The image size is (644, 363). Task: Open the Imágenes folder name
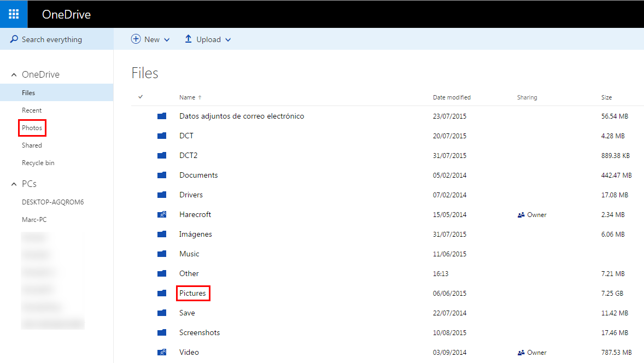click(x=196, y=234)
